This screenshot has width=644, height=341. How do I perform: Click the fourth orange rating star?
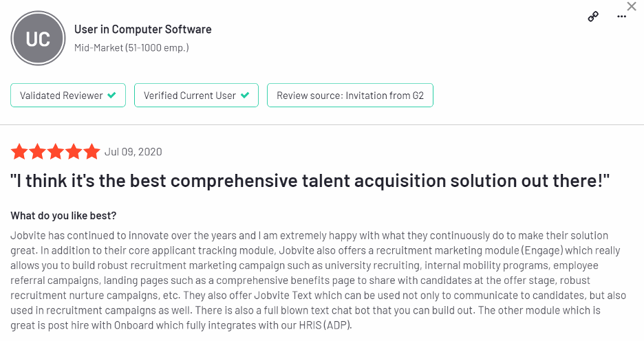pyautogui.click(x=74, y=152)
